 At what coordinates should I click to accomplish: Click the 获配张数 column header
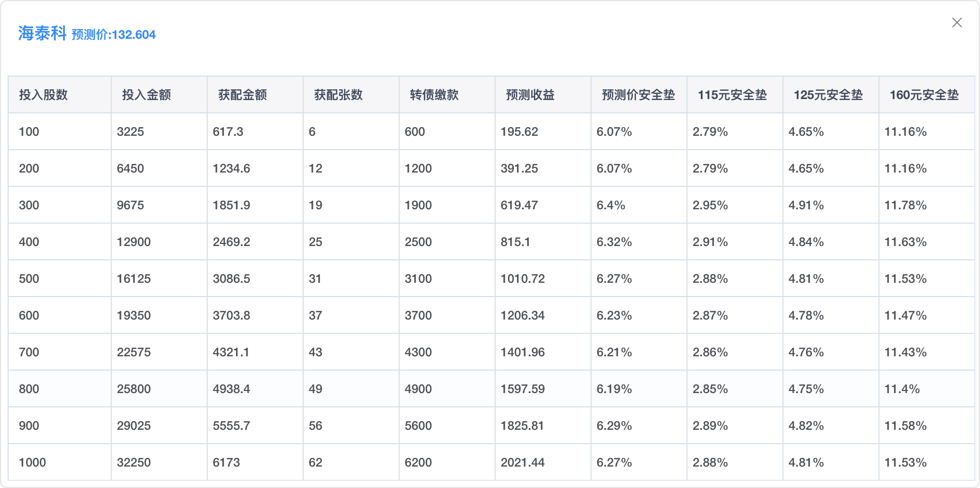338,95
